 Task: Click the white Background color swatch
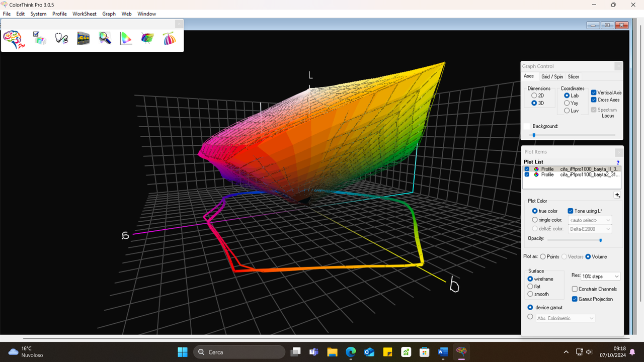[x=527, y=126]
